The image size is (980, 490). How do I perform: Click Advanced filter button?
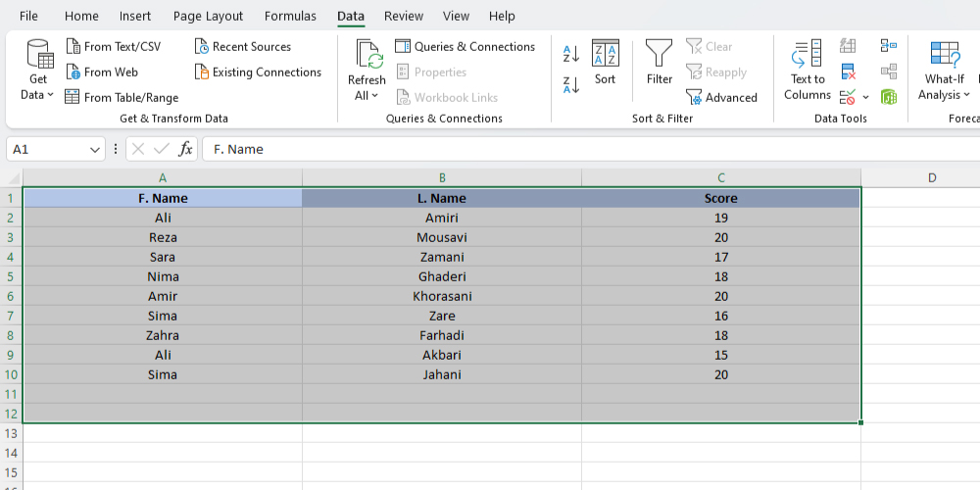722,97
